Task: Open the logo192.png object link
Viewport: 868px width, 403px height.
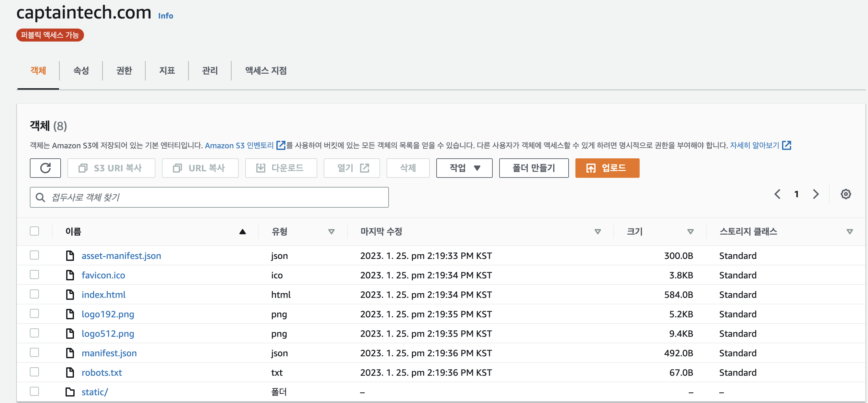Action: 108,314
